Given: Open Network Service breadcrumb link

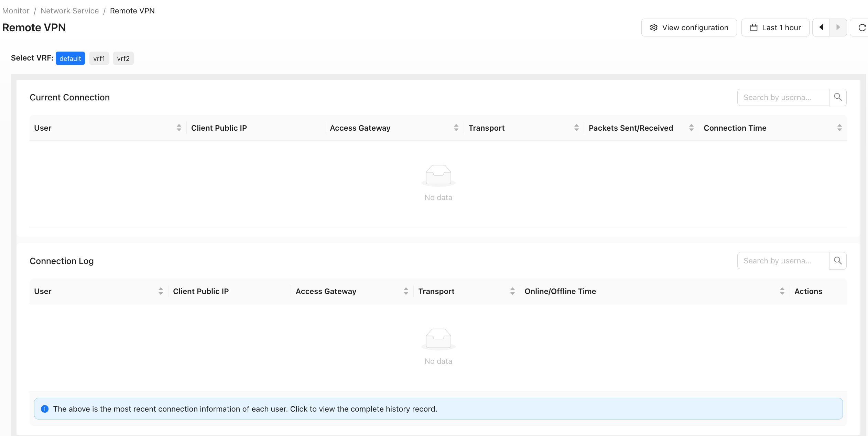Looking at the screenshot, I should pyautogui.click(x=69, y=11).
